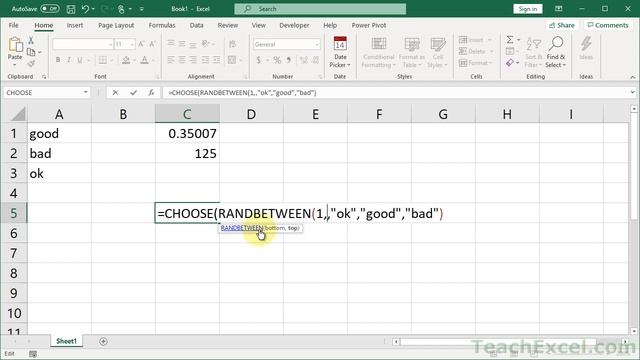Open the Font Color dropdown arrow

154,60
